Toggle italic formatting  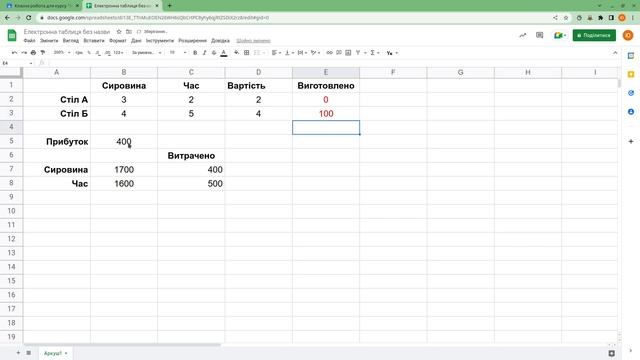click(x=204, y=53)
